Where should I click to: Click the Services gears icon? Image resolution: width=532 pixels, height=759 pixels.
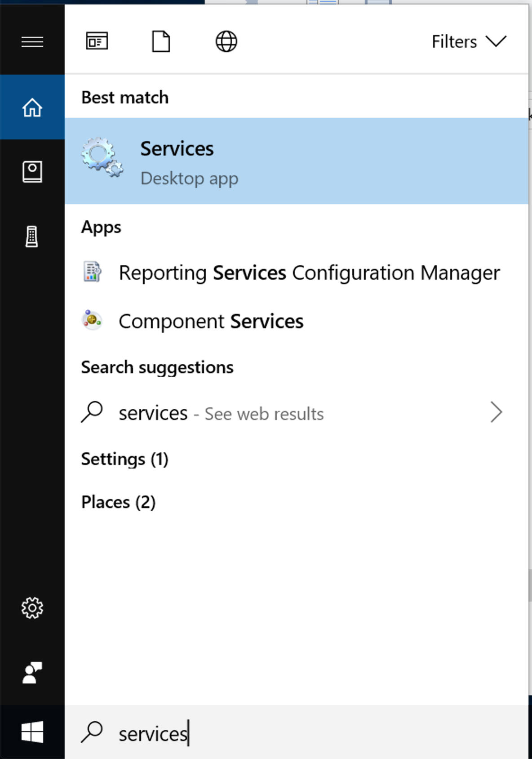pyautogui.click(x=102, y=157)
